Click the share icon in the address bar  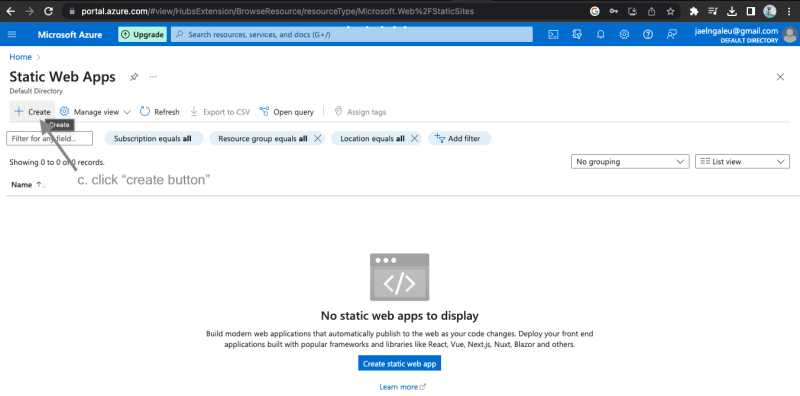pyautogui.click(x=652, y=11)
